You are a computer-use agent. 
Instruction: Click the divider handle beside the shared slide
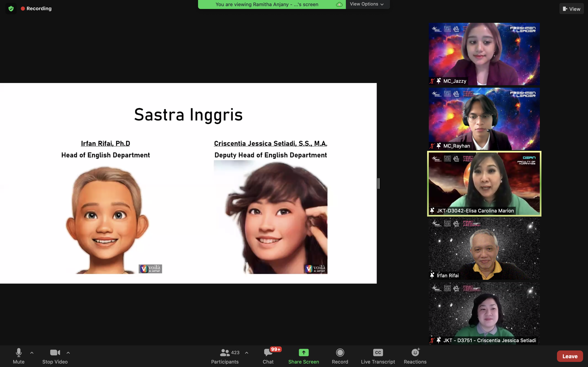click(x=378, y=183)
